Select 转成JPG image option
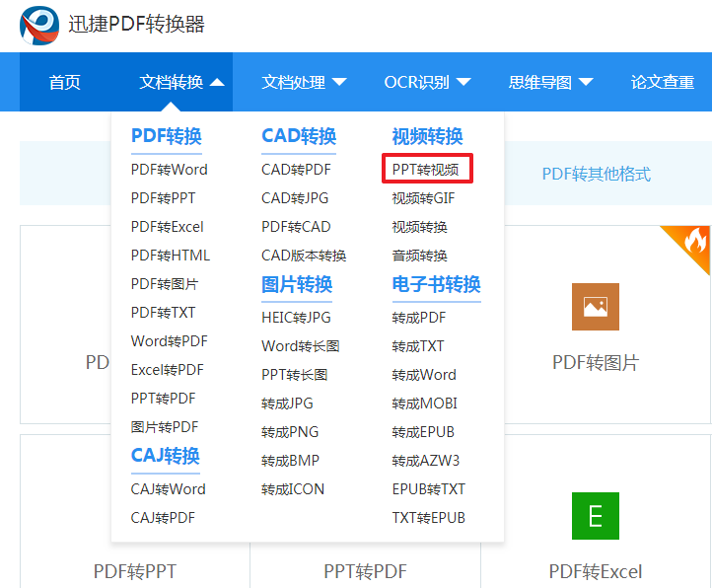 click(x=287, y=404)
